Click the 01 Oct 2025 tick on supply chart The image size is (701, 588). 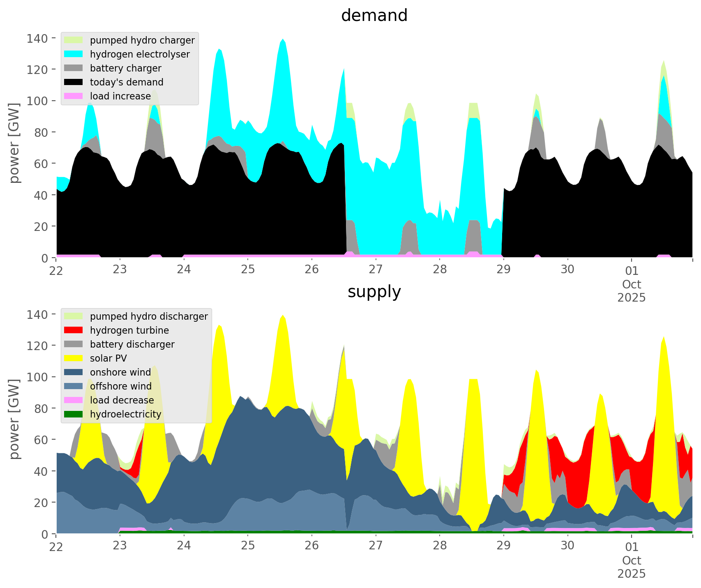pyautogui.click(x=632, y=560)
